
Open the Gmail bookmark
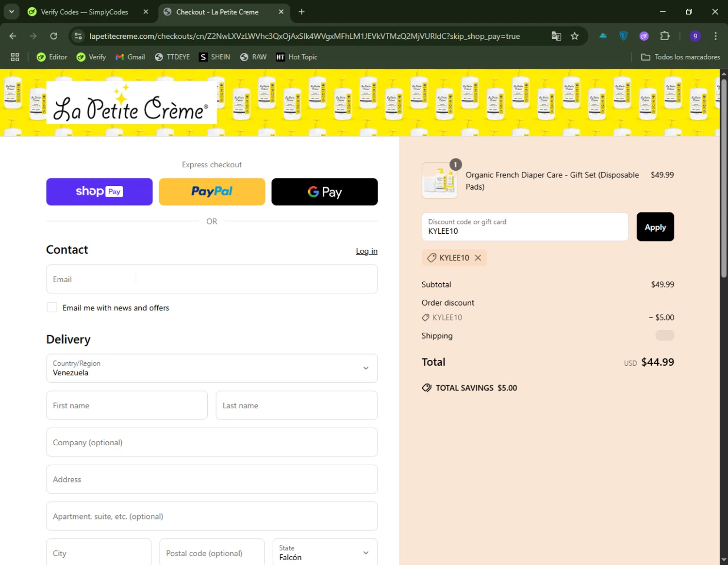coord(130,57)
